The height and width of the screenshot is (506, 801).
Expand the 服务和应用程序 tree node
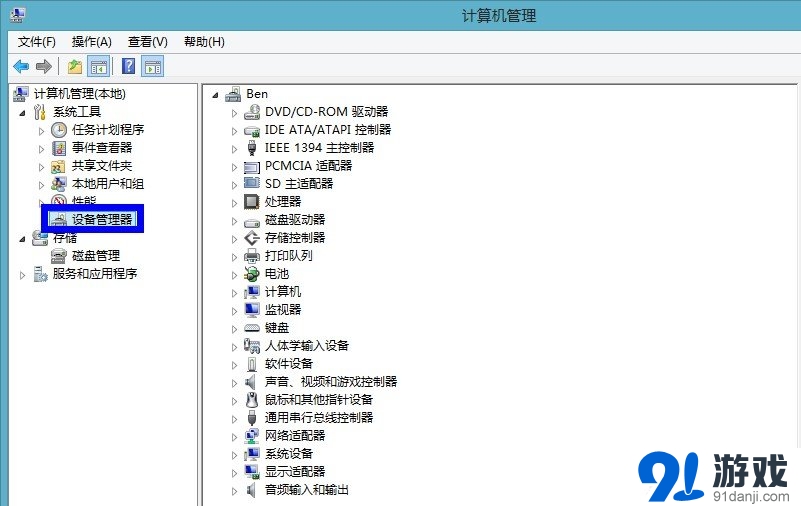[22, 275]
